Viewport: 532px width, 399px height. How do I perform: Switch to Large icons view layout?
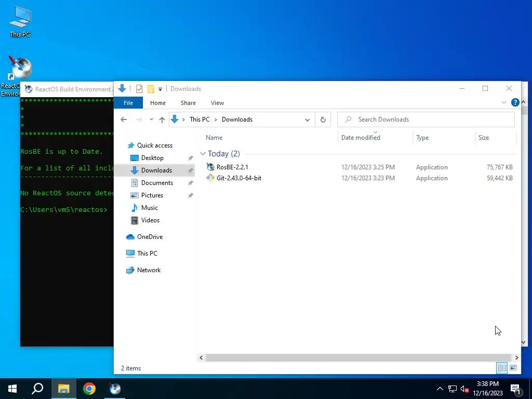pyautogui.click(x=513, y=368)
